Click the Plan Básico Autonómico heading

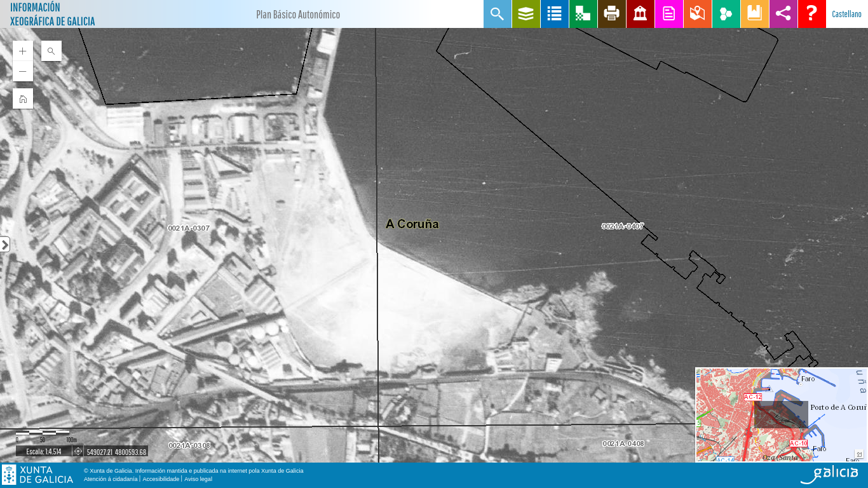pyautogui.click(x=298, y=15)
